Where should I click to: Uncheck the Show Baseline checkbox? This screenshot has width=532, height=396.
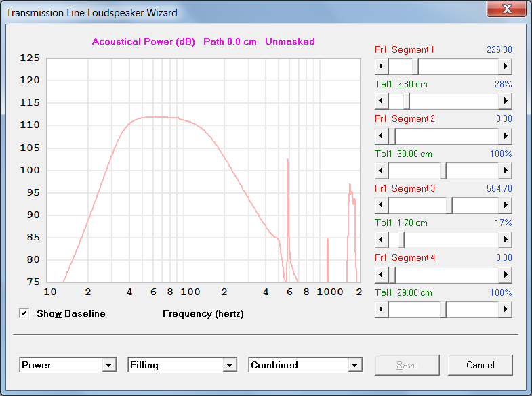(x=24, y=313)
